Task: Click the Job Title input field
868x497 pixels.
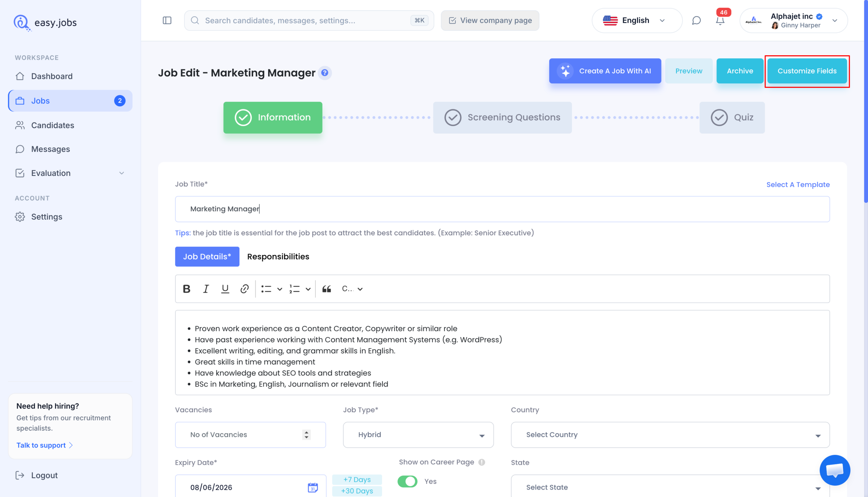Action: 502,209
